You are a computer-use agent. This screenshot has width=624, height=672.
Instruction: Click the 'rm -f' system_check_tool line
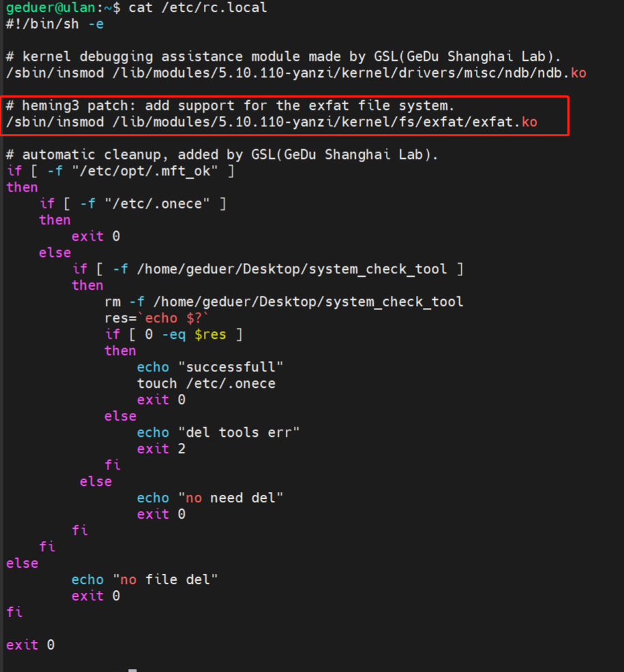284,302
